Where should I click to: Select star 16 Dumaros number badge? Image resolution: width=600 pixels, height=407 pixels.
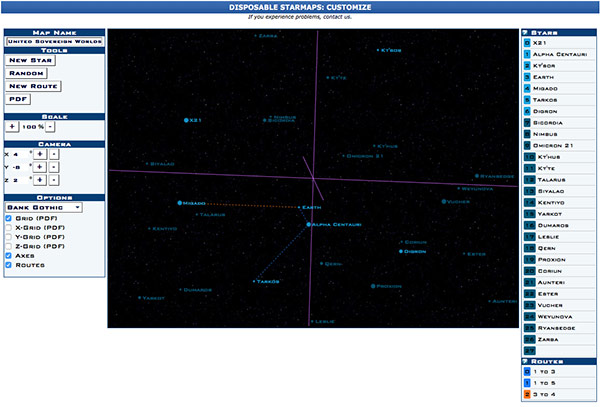coord(530,225)
